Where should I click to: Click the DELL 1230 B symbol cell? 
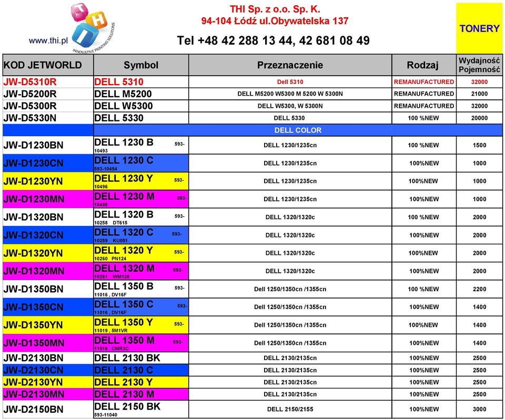(x=141, y=145)
